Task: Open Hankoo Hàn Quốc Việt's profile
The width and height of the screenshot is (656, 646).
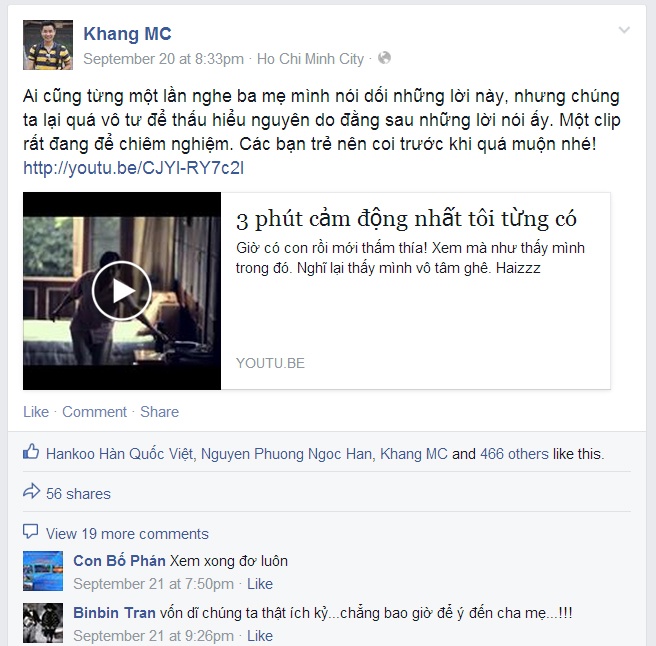Action: (x=120, y=454)
